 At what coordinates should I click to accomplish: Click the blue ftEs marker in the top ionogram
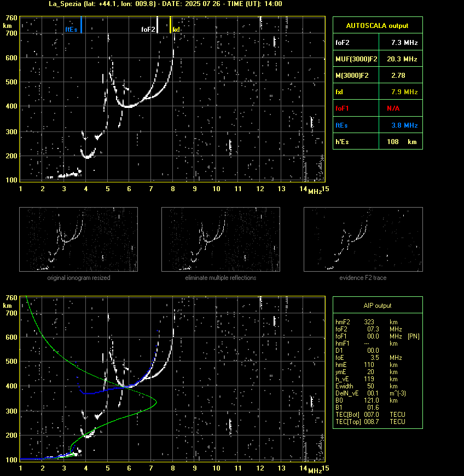click(82, 25)
